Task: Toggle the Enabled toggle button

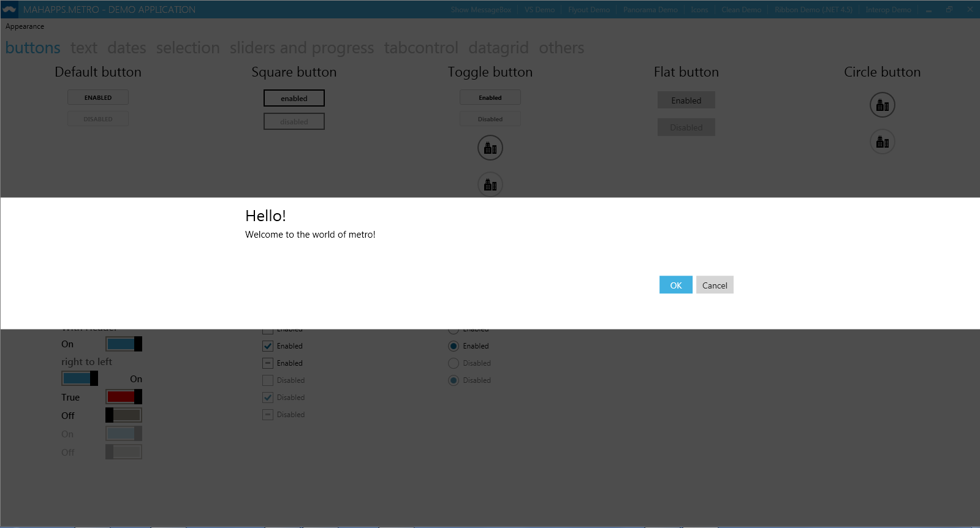Action: (490, 97)
